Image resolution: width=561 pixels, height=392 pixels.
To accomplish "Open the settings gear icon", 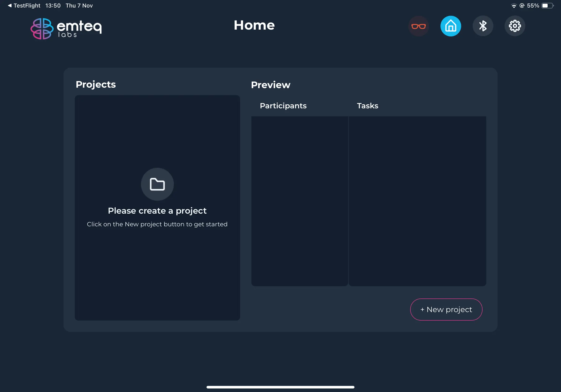I will tap(515, 26).
